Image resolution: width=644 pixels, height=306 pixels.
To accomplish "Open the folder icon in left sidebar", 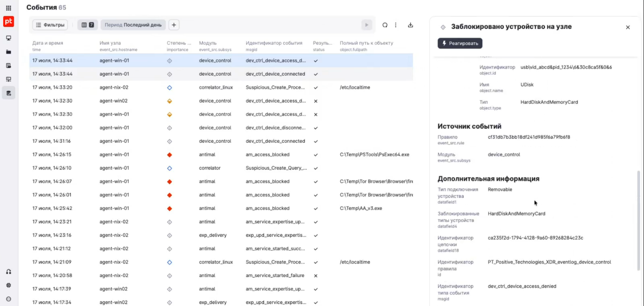I will 9,52.
